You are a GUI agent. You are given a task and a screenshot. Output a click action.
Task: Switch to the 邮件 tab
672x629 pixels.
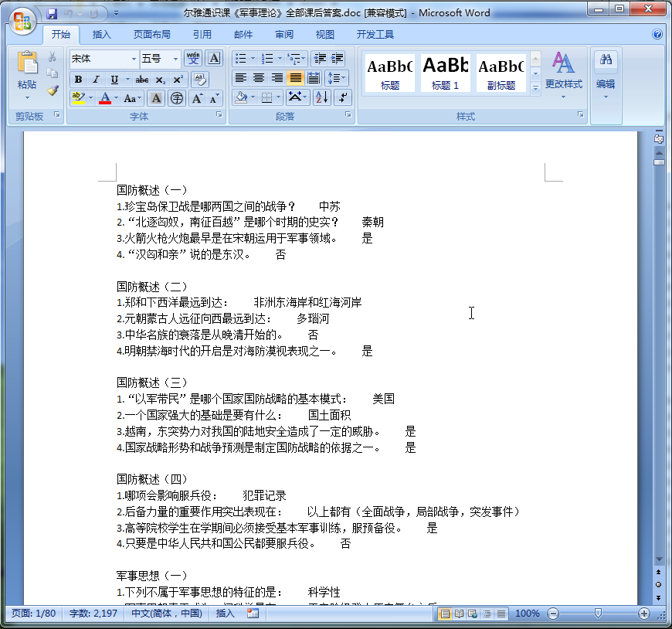(x=243, y=34)
